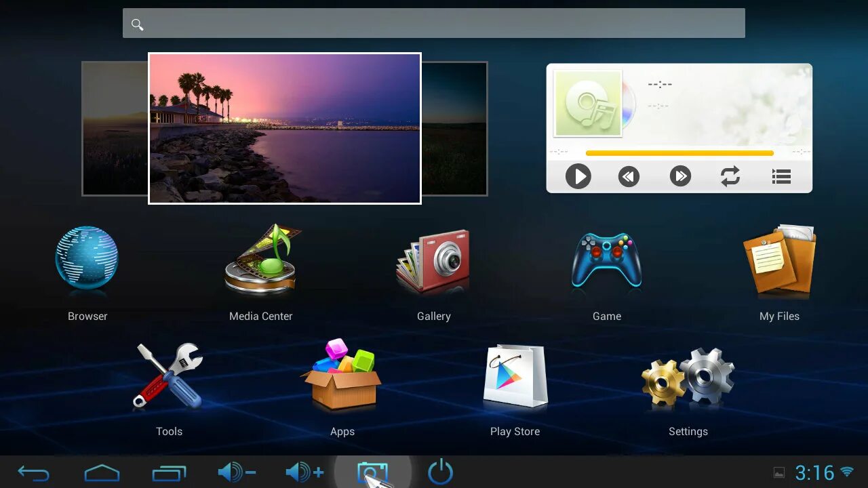Click the Media Center label text

click(261, 317)
